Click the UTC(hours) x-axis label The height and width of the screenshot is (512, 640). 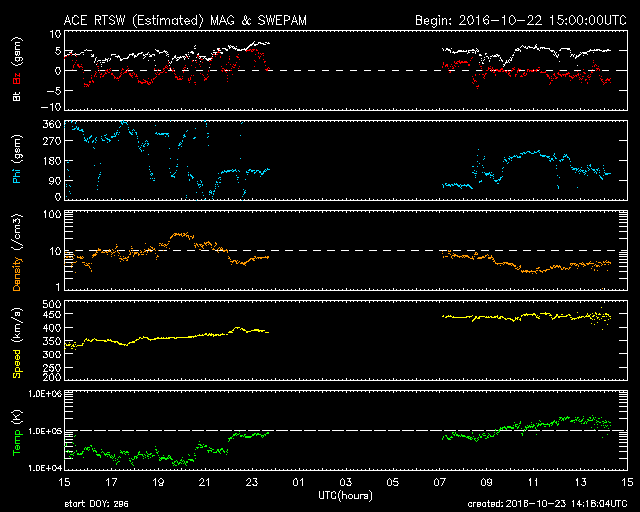coord(346,496)
